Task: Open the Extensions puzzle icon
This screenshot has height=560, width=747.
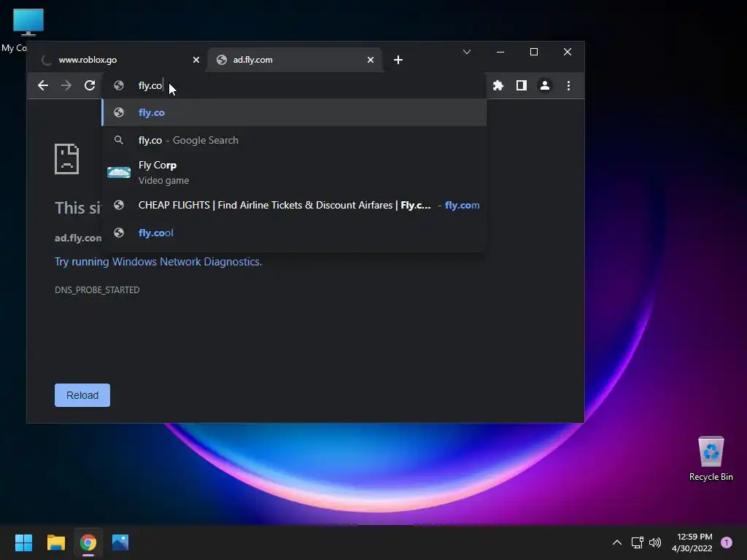Action: 498,86
